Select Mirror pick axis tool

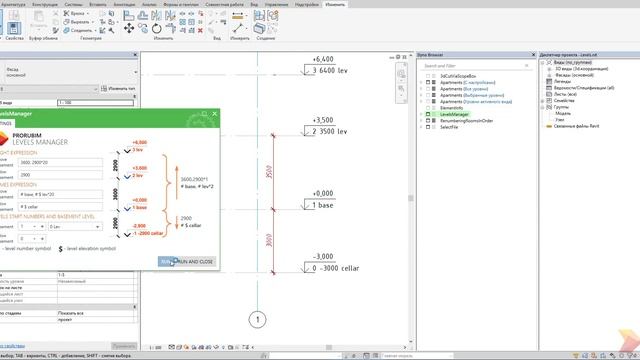point(157,16)
